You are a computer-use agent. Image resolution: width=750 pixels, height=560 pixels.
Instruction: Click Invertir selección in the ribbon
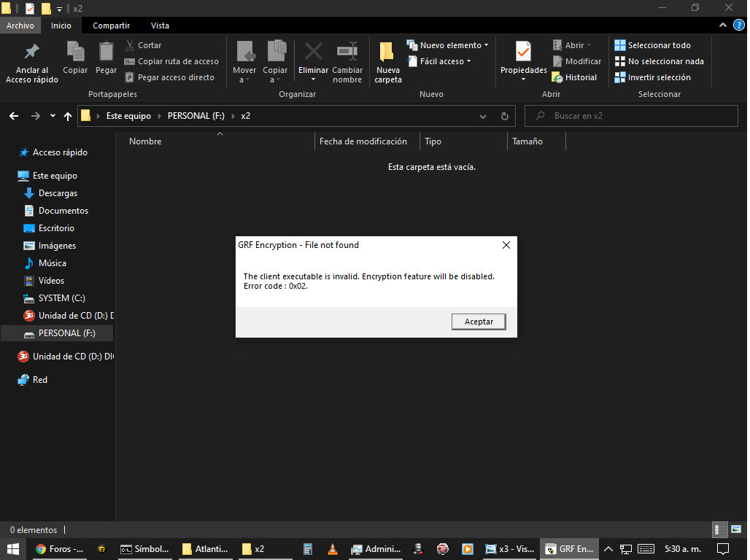pyautogui.click(x=653, y=77)
